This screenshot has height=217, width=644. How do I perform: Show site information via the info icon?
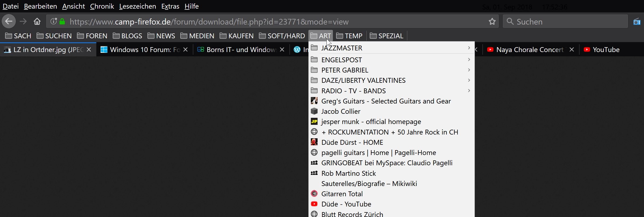coord(53,21)
